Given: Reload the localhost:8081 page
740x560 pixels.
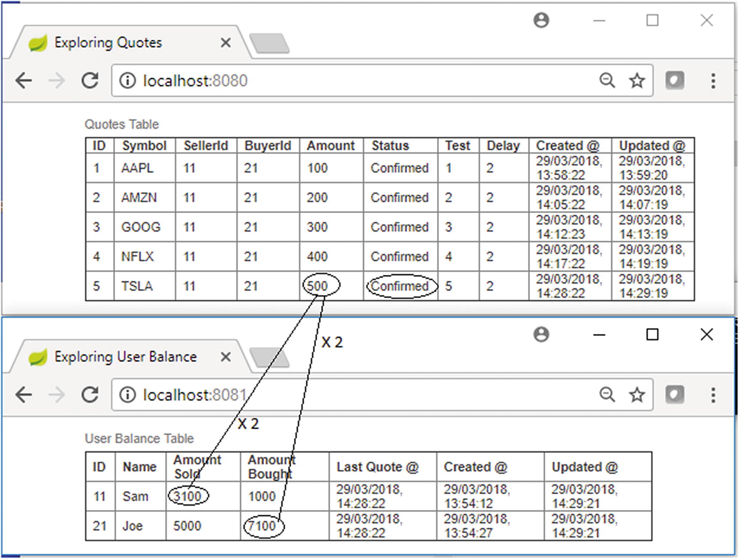Looking at the screenshot, I should (90, 394).
